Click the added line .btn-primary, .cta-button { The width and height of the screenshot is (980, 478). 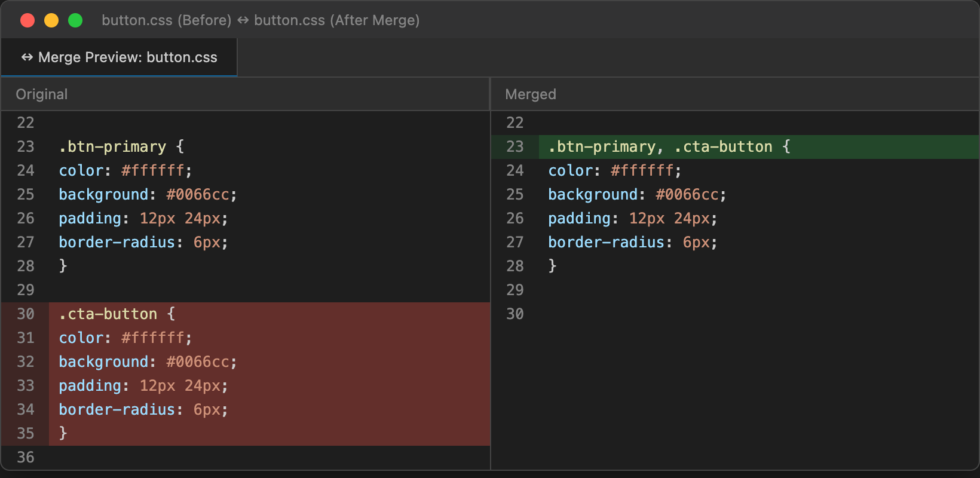pyautogui.click(x=759, y=147)
